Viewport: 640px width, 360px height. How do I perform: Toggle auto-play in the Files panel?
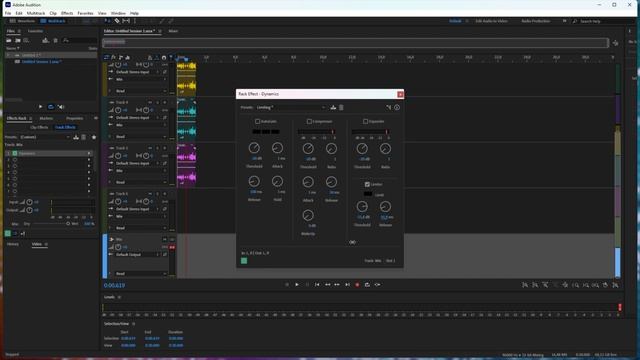61,107
